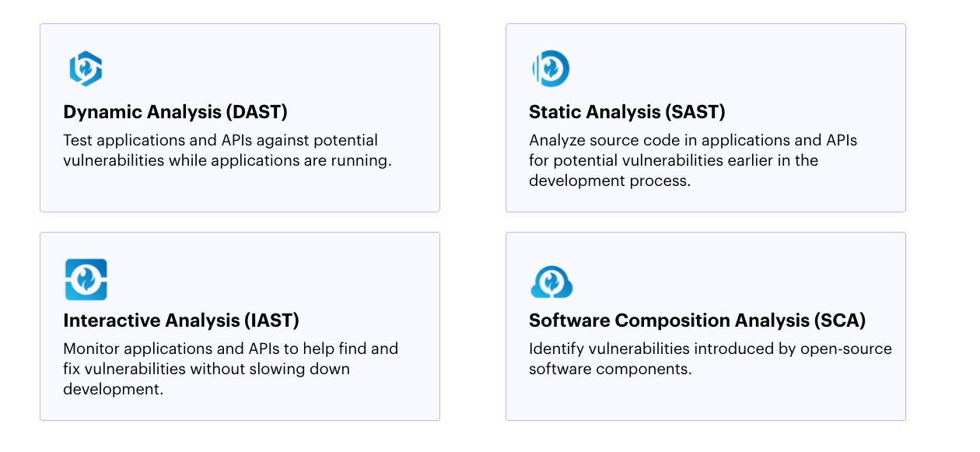This screenshot has width=980, height=452.
Task: Click the SAST description about source code
Action: click(692, 160)
